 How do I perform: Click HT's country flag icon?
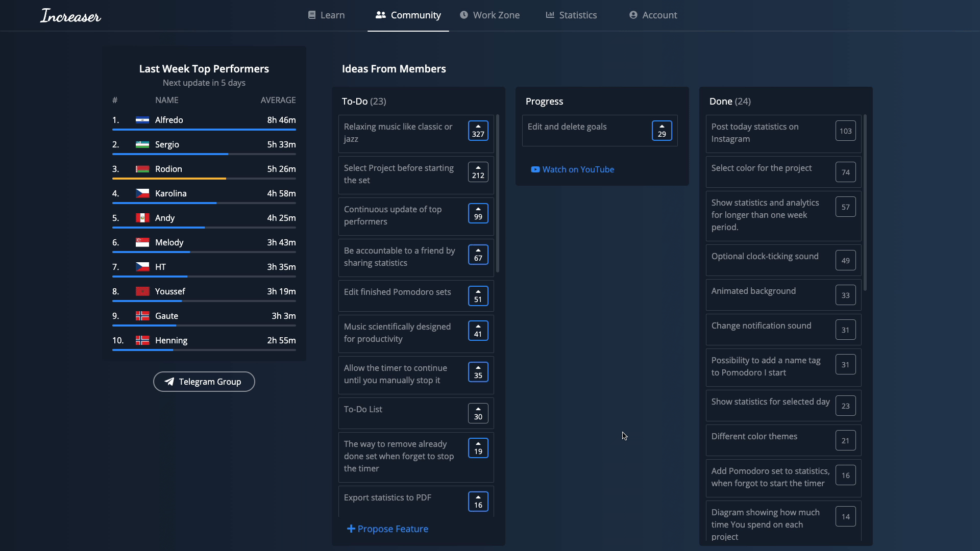(142, 267)
